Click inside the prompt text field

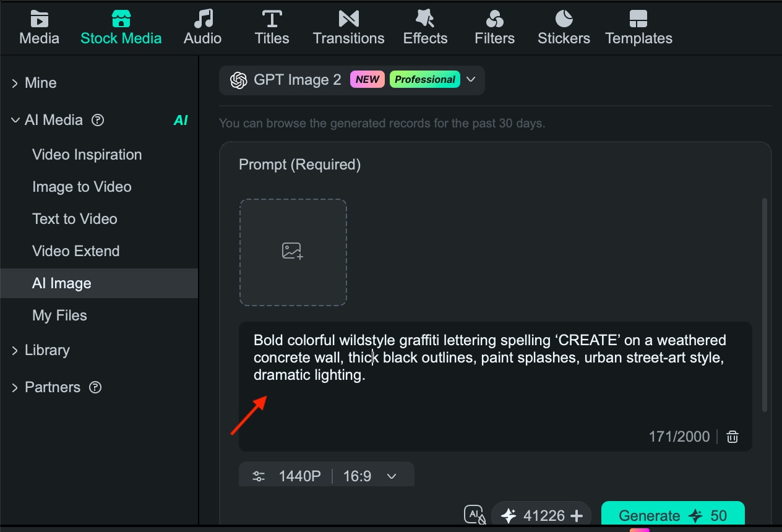pyautogui.click(x=495, y=387)
